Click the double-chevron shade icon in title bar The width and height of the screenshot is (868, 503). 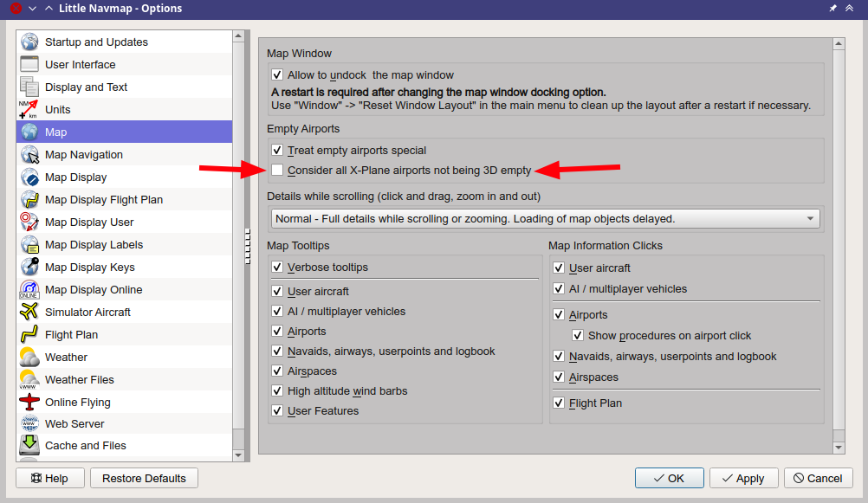[849, 9]
